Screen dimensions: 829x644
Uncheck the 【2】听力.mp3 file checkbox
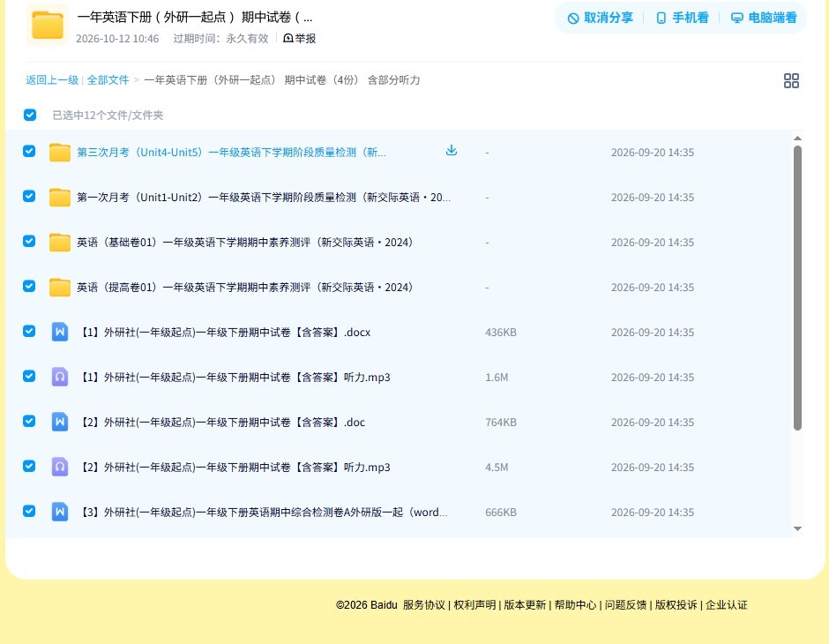click(x=29, y=466)
